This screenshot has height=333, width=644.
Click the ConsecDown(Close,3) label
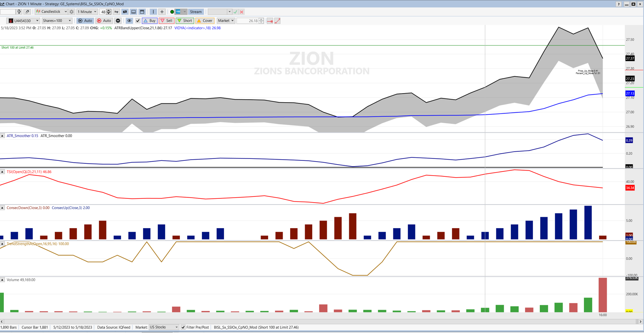(28, 208)
